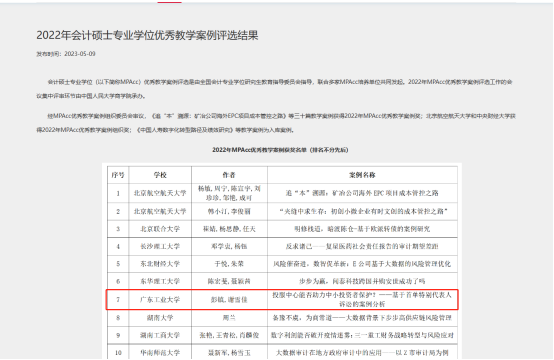Viewport: 554px width, 360px height.
Task: Click the 华南师范大学 school cell
Action: (160, 353)
